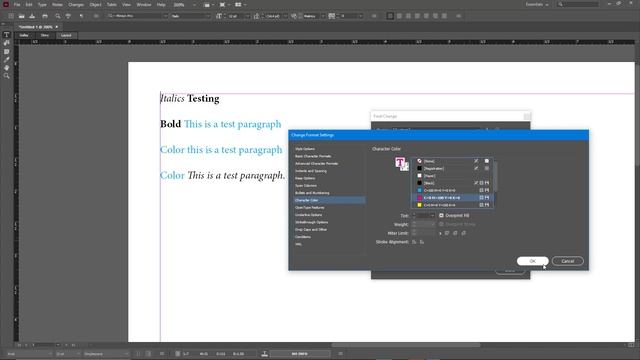
Task: Open the Tint dropdown in dialog
Action: pyautogui.click(x=432, y=216)
